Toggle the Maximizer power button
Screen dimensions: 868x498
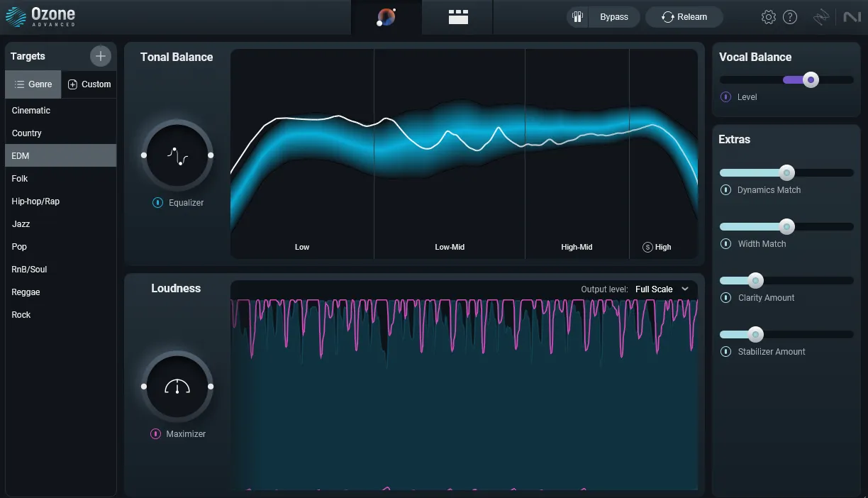[155, 434]
